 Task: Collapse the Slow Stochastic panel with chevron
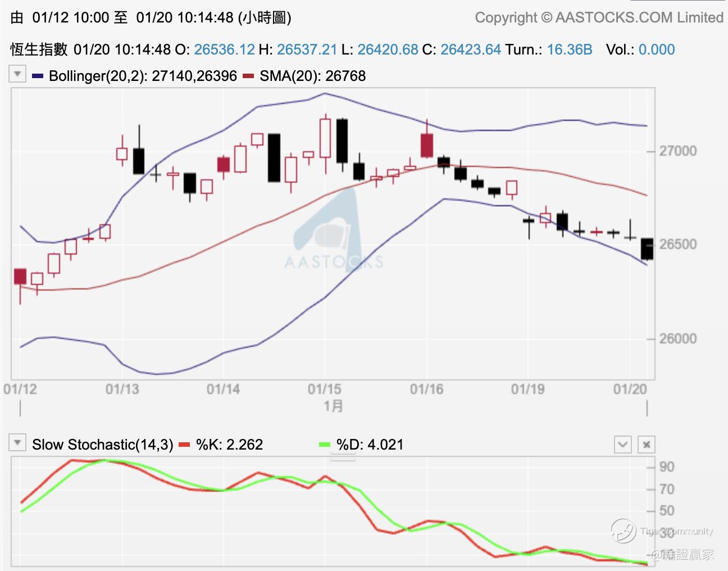click(x=623, y=445)
